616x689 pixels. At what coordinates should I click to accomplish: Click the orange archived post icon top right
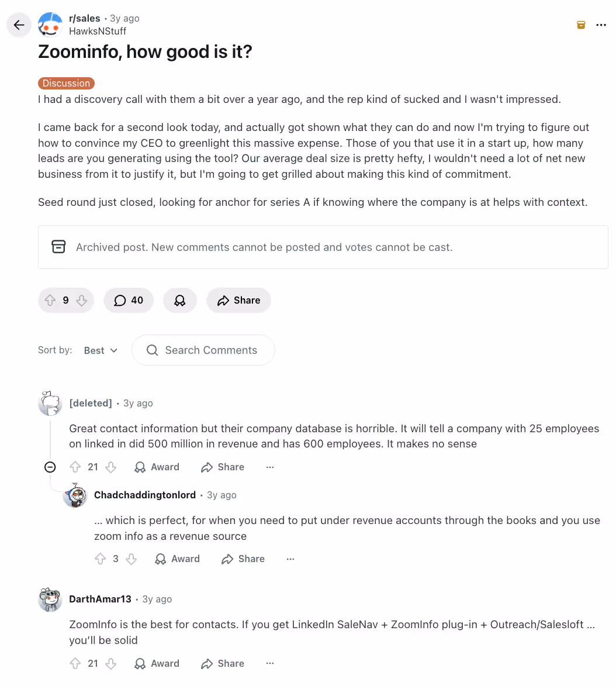580,25
